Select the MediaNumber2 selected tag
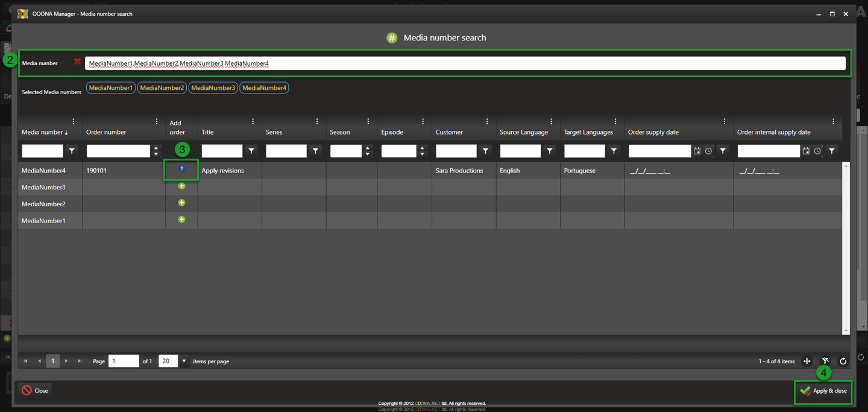 [162, 88]
